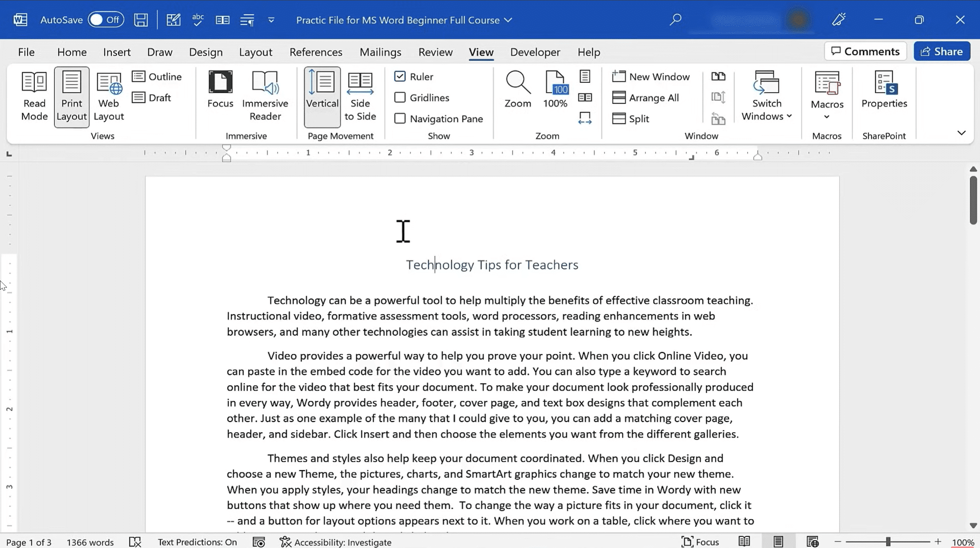This screenshot has width=980, height=548.
Task: Click the Share button
Action: coord(942,51)
